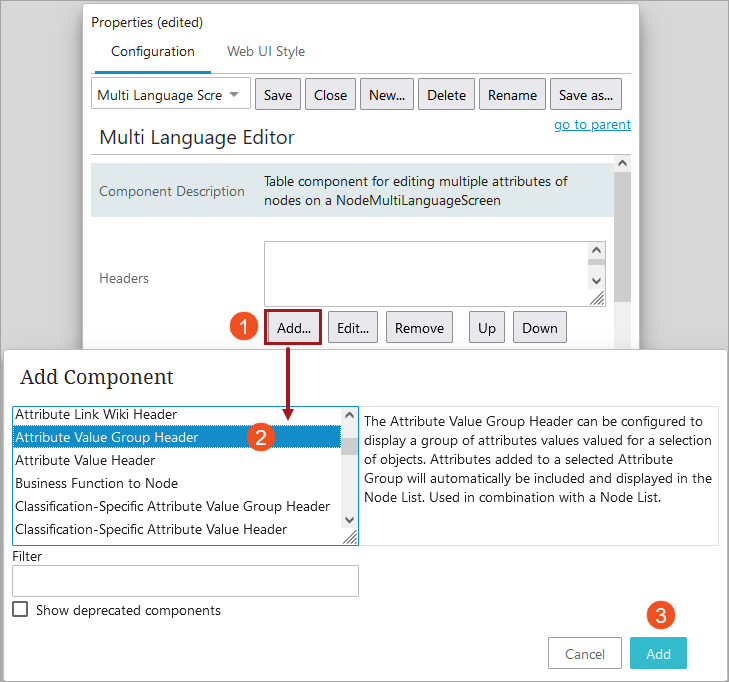The image size is (729, 682).
Task: Click the Headers box resize grip
Action: (597, 298)
